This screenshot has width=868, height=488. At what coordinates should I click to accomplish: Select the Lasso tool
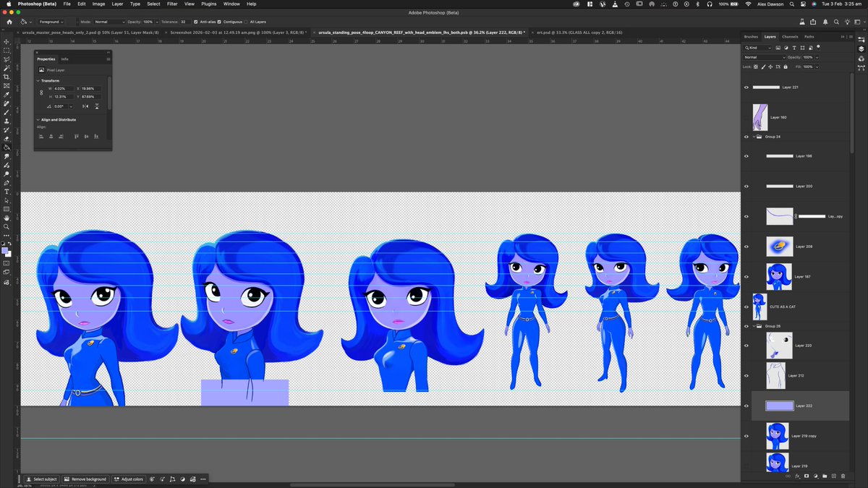6,59
